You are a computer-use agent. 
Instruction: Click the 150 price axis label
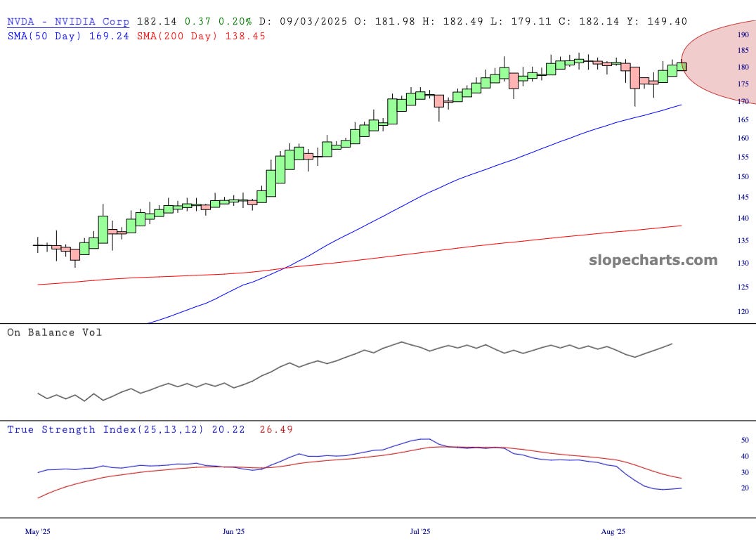click(743, 176)
